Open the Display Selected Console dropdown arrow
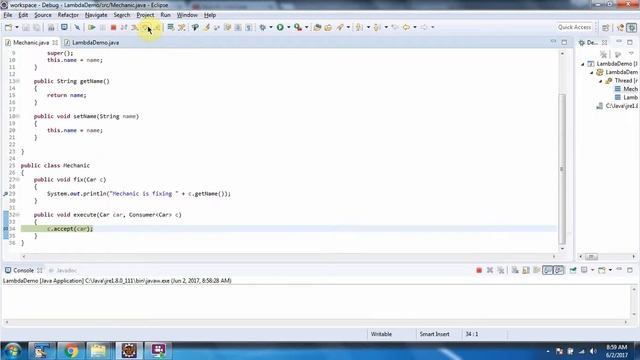640x360 pixels. 592,270
